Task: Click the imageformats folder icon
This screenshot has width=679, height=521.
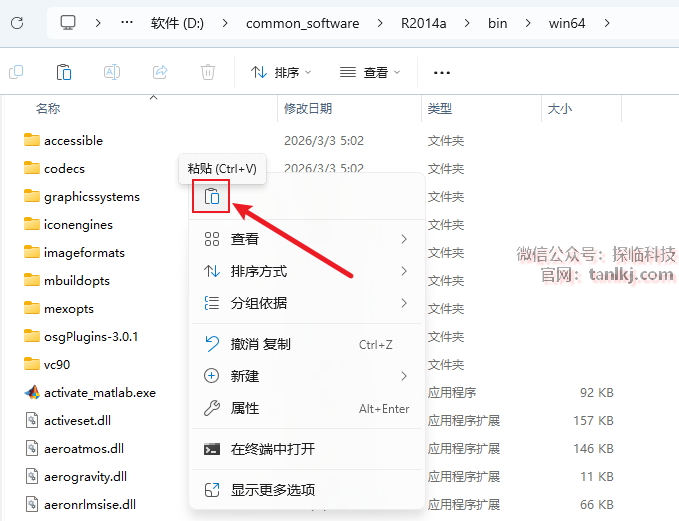Action: point(32,252)
